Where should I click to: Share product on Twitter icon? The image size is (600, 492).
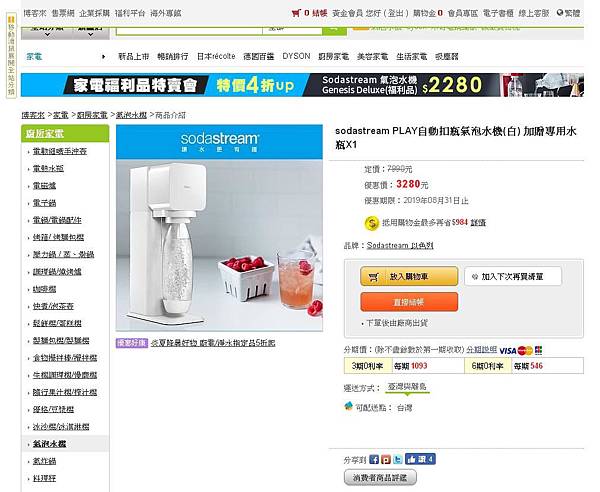tap(398, 459)
